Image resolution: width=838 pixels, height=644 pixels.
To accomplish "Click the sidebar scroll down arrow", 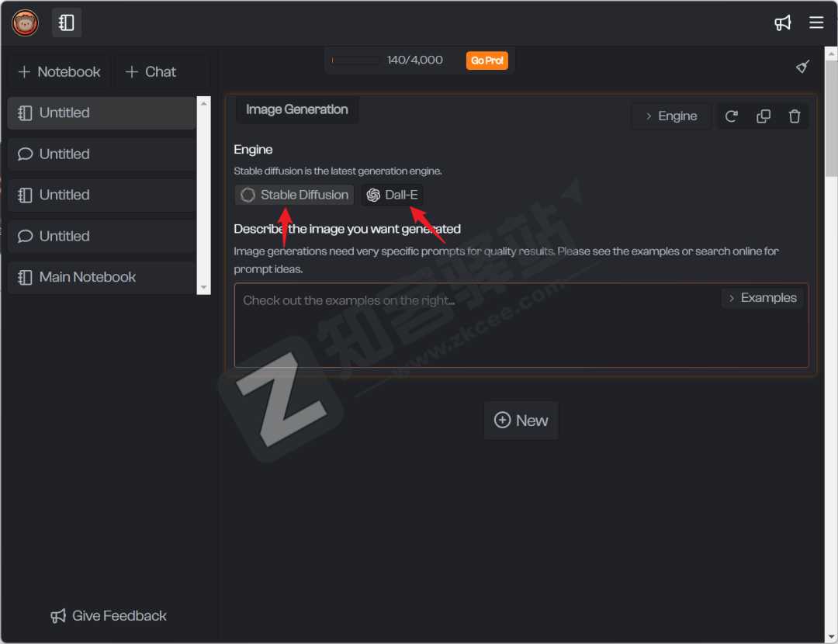I will pos(204,287).
